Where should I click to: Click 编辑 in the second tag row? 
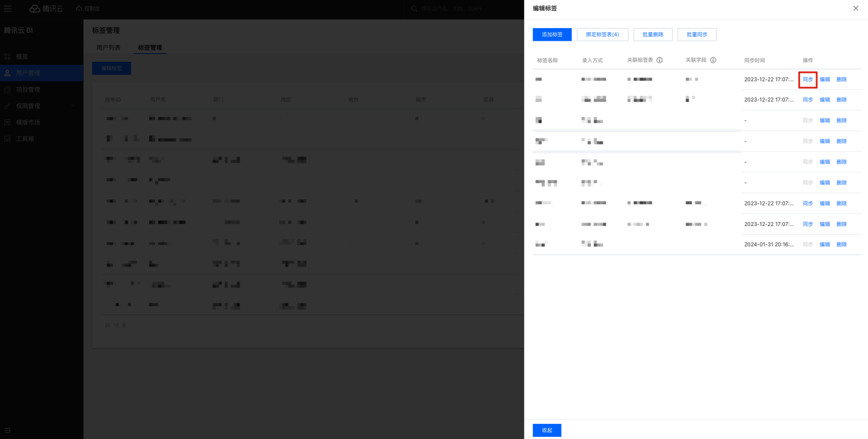click(825, 100)
